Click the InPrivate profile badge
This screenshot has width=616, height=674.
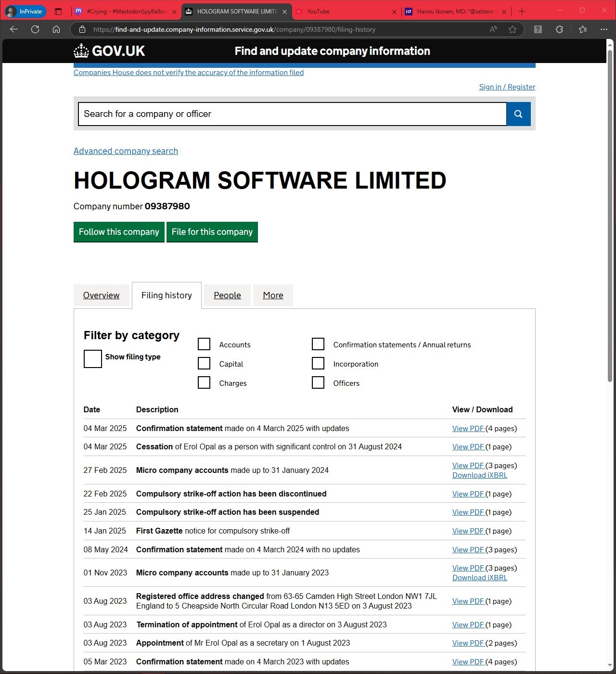click(25, 12)
